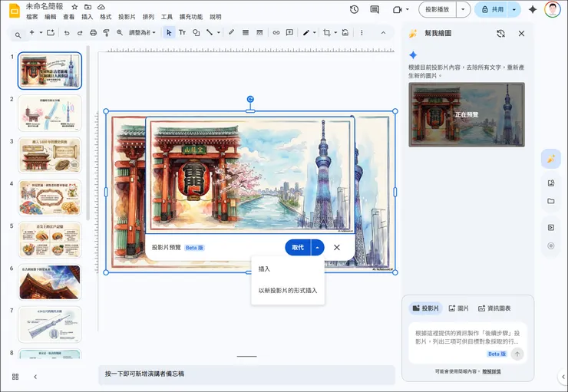Choose 插入 from the dropdown menu
This screenshot has height=392, width=568.
click(288, 269)
